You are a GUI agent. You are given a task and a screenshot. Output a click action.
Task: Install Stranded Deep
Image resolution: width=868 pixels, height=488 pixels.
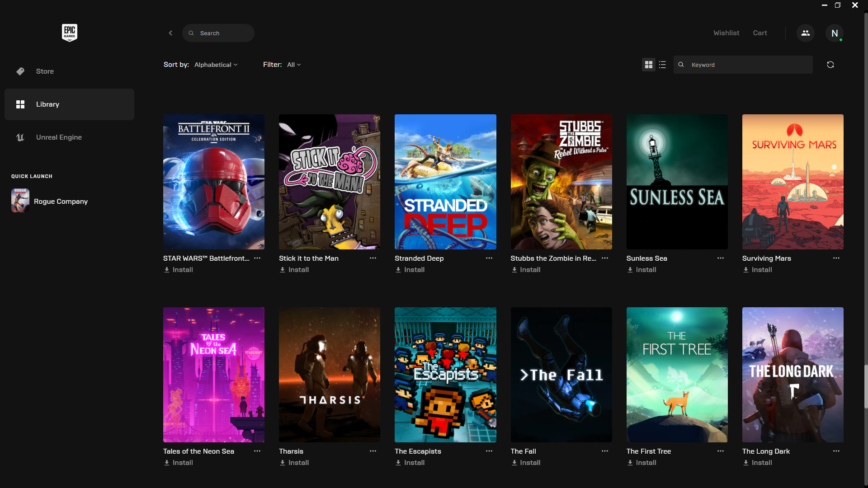point(410,270)
